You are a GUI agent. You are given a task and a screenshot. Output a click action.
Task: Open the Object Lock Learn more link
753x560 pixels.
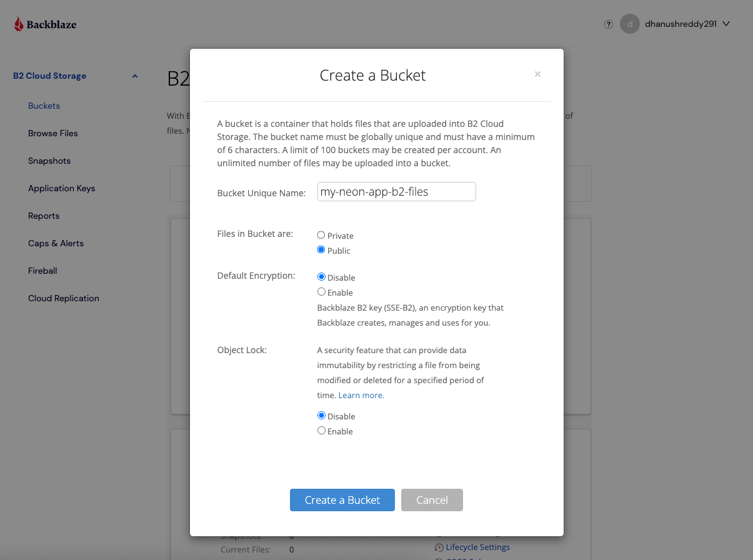click(361, 395)
